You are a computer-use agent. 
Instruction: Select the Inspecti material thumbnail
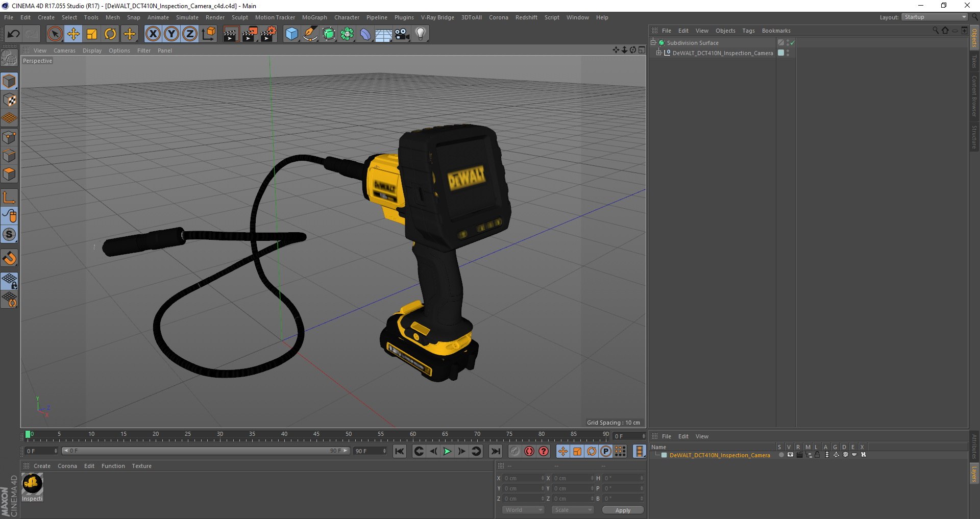coord(32,487)
